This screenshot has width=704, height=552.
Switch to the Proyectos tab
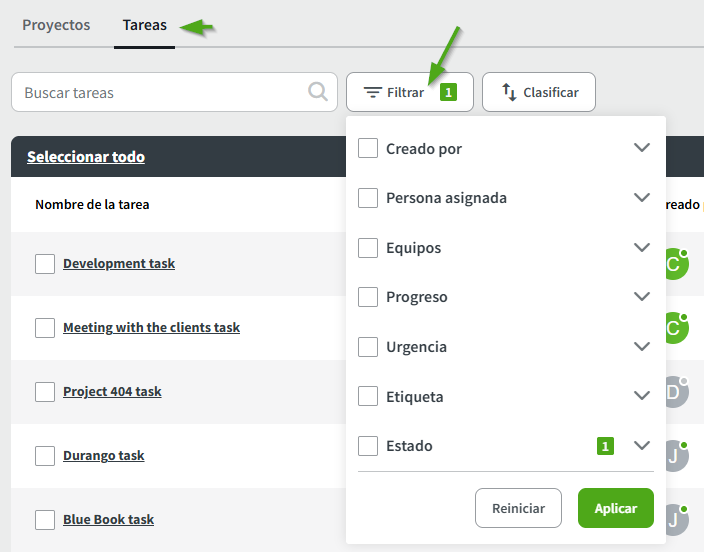56,25
